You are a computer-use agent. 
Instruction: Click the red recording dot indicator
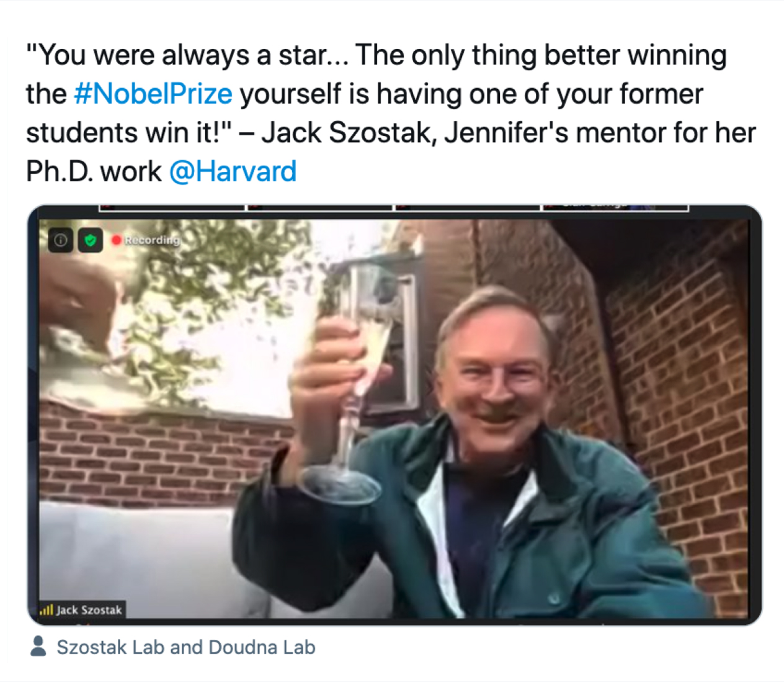click(x=116, y=240)
